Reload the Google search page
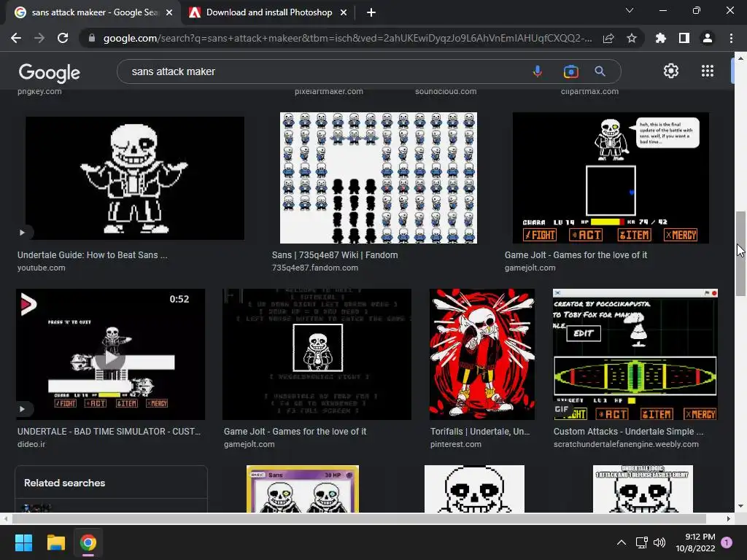 (x=63, y=38)
